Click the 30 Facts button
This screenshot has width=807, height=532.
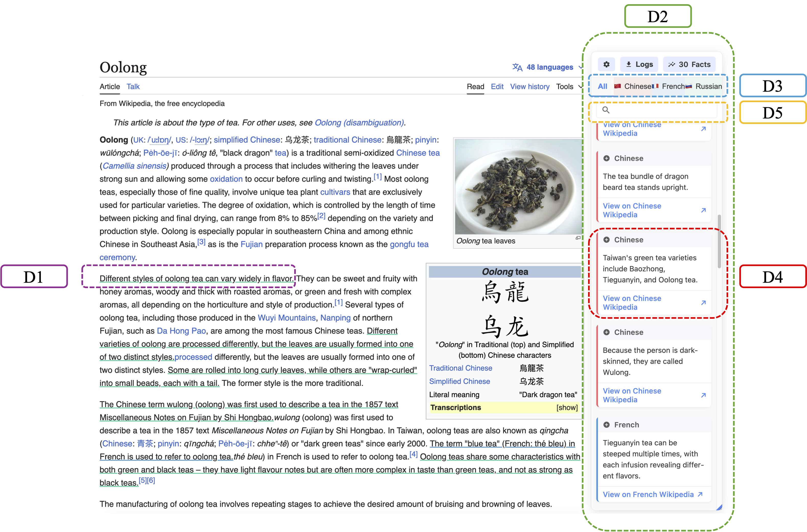pyautogui.click(x=689, y=64)
